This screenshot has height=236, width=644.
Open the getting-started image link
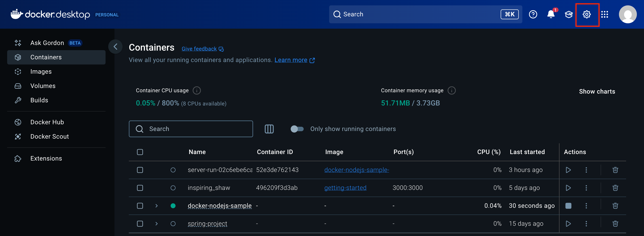[x=345, y=188]
